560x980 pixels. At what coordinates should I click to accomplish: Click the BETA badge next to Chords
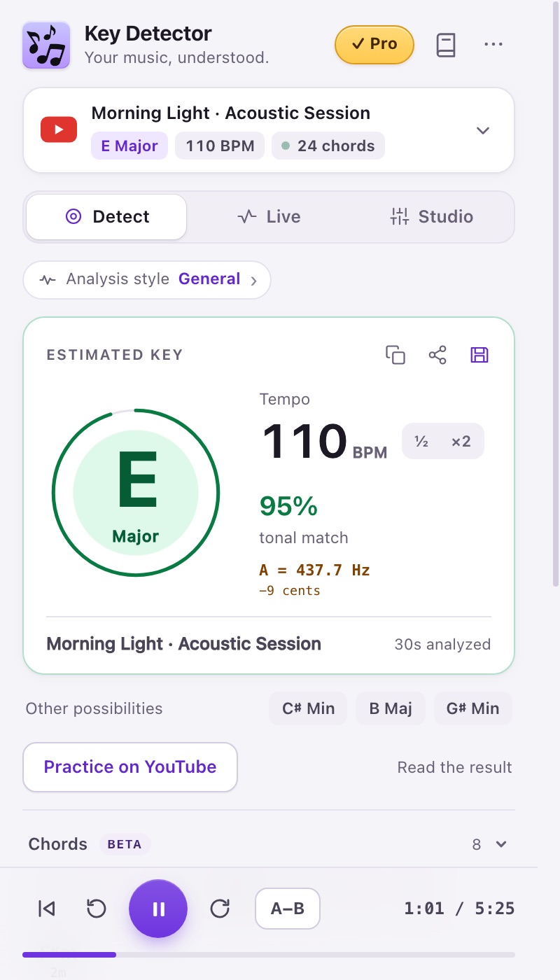tap(125, 844)
